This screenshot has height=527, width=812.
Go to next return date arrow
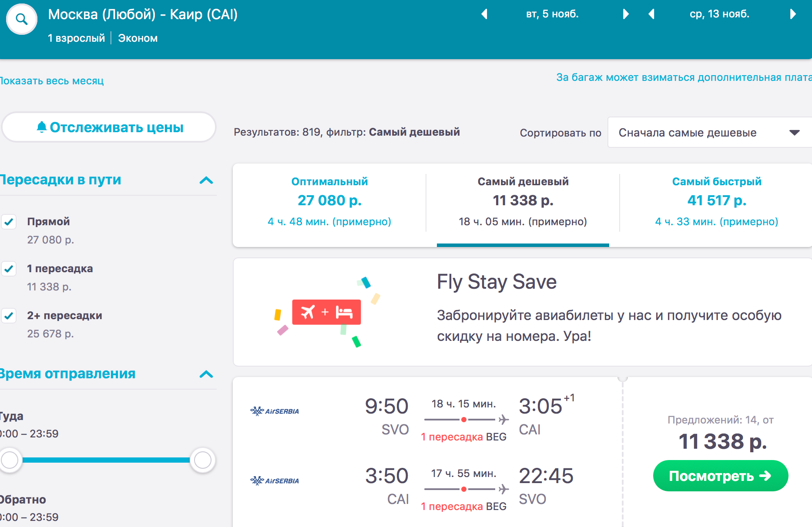coord(793,14)
